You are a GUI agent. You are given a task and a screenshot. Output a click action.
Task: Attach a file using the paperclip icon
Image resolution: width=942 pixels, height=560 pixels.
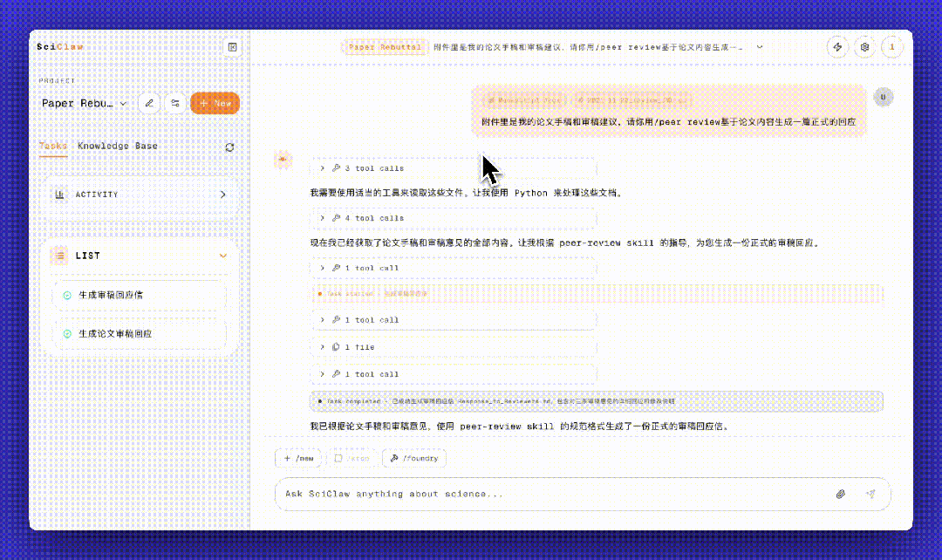pyautogui.click(x=840, y=494)
